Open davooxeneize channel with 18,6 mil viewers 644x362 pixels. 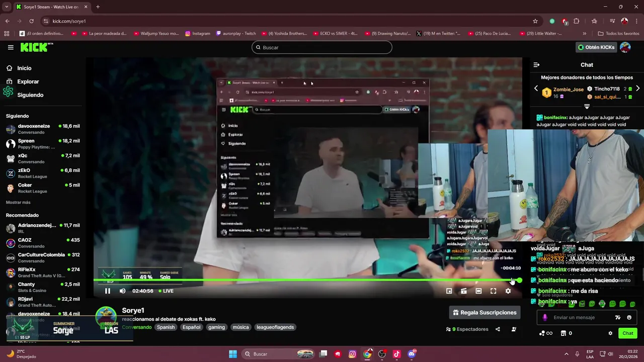pos(43,129)
